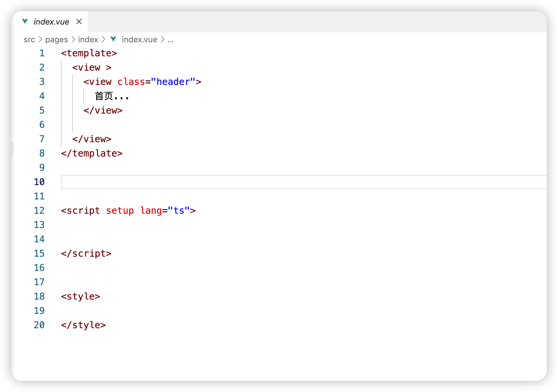
Task: Select the index.vue tab
Action: pyautogui.click(x=51, y=22)
